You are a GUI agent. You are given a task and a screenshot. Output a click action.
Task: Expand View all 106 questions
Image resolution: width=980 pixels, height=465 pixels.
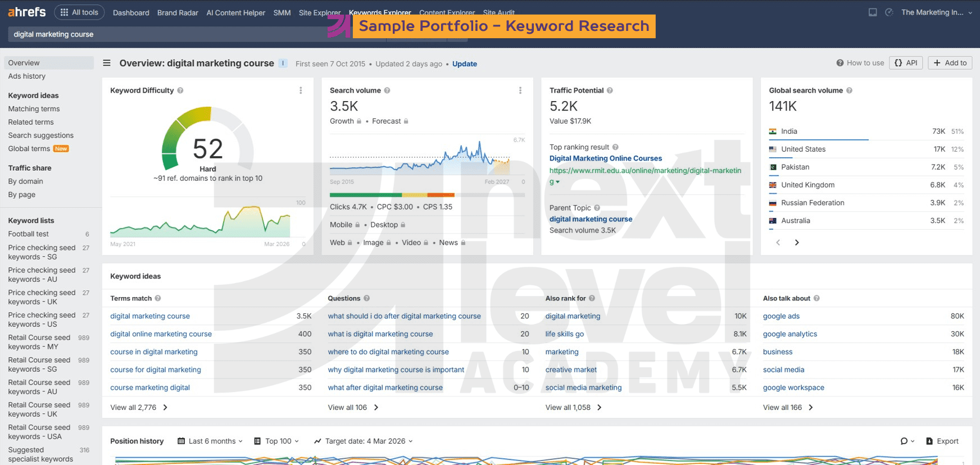353,408
